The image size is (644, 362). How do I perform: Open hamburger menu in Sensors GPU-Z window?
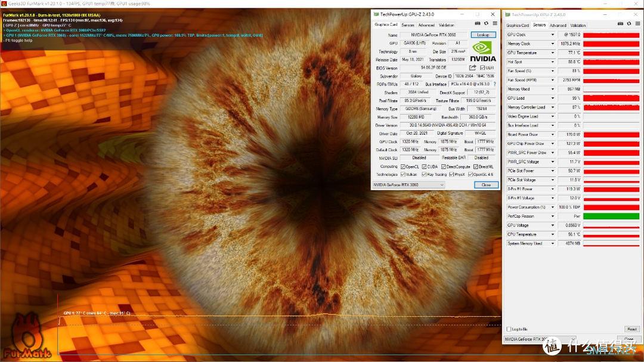pos(637,24)
